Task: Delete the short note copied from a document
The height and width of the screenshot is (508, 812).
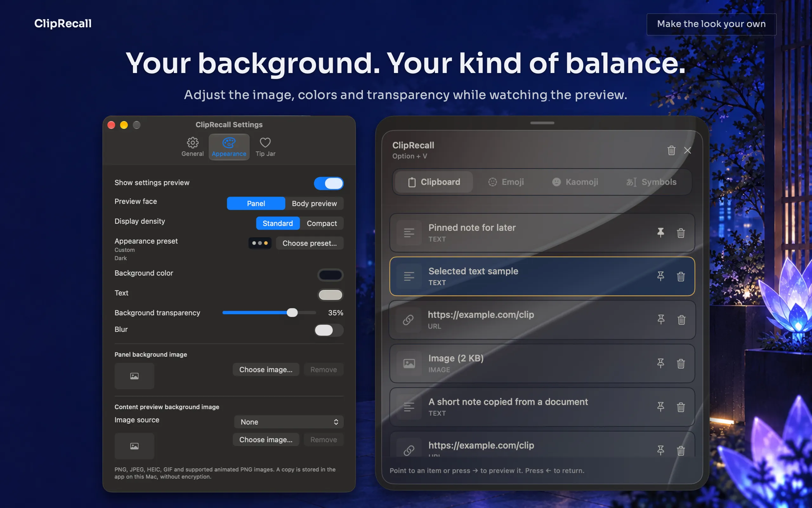Action: 681,407
